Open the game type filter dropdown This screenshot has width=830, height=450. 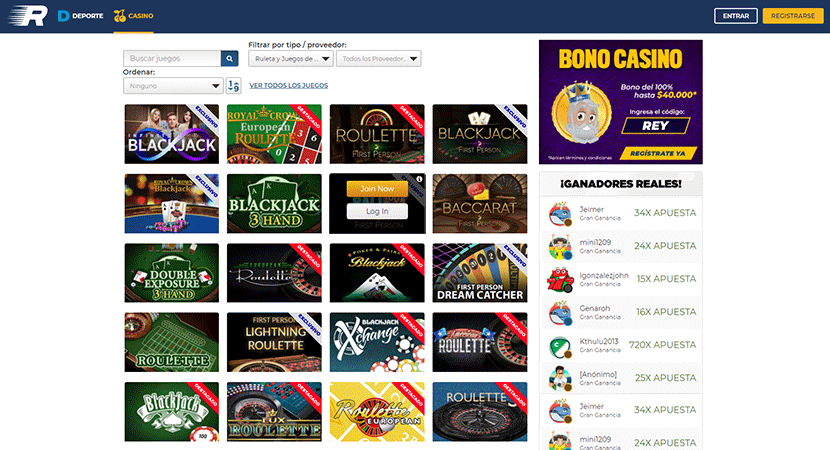(291, 59)
